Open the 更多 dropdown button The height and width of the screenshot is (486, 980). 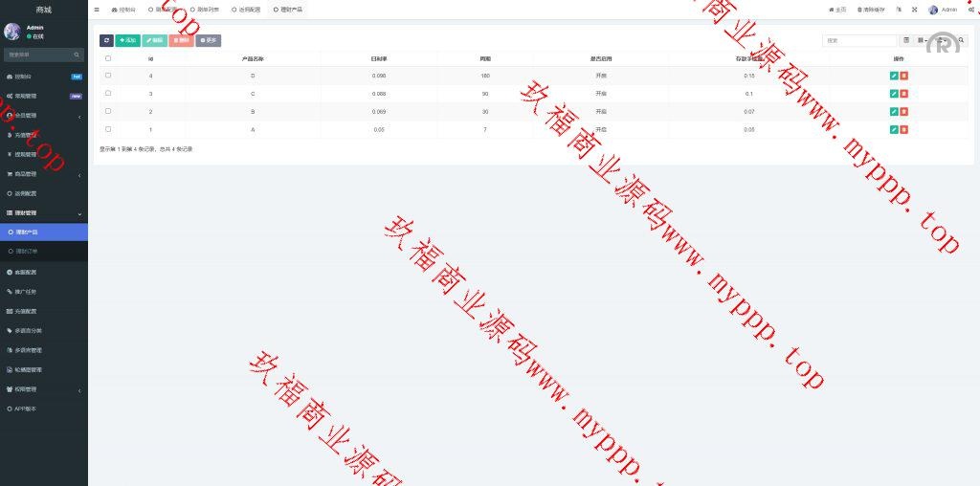[x=209, y=40]
